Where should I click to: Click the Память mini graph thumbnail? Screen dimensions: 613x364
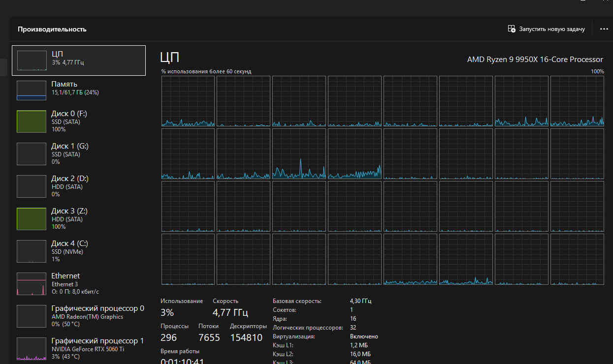tap(32, 91)
